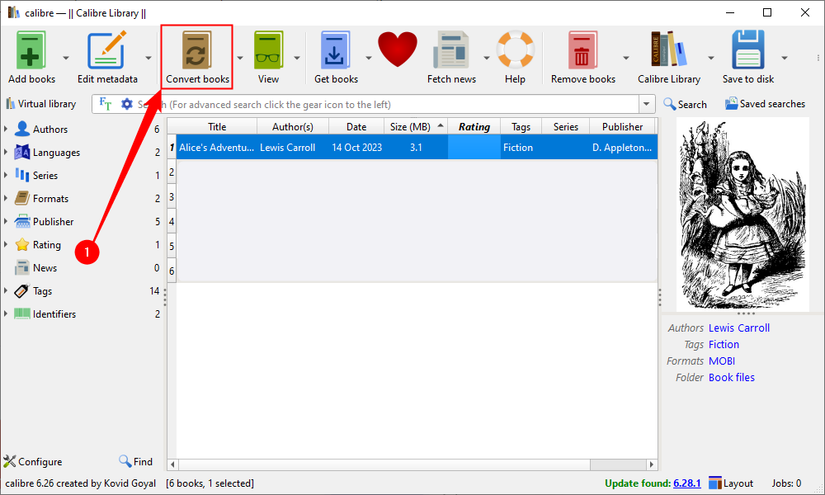Viewport: 825px width, 495px height.
Task: Open Save to disk dropdown arrow
Action: click(x=784, y=58)
